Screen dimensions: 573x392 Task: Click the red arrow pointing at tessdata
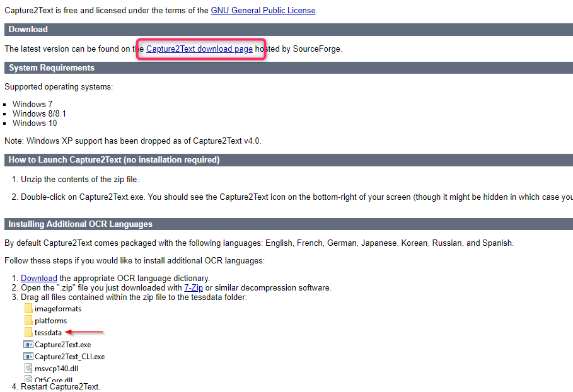84,332
